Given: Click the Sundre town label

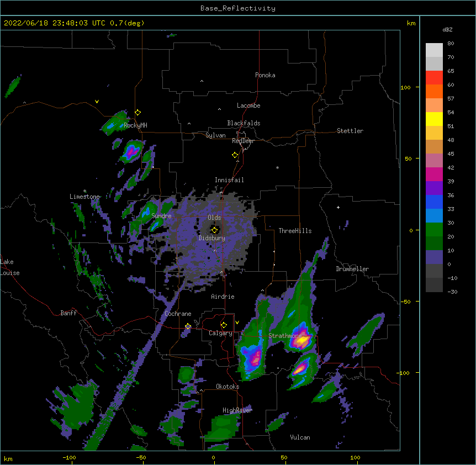Looking at the screenshot, I should pyautogui.click(x=161, y=216).
